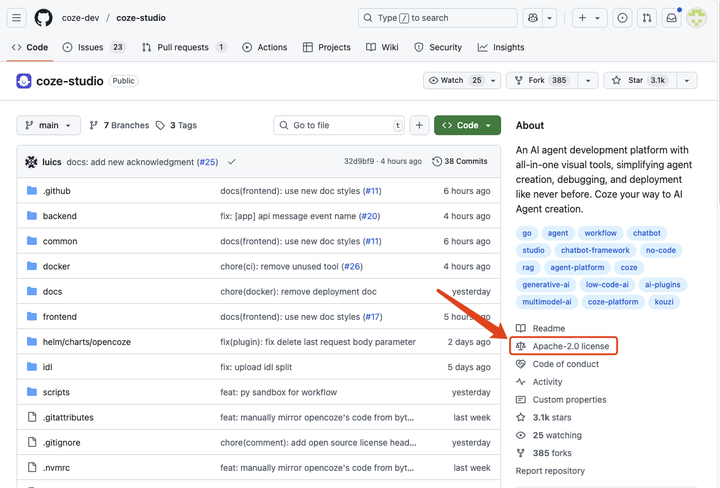Click Report repository link
Viewport: 720px width, 488px height.
click(x=550, y=471)
